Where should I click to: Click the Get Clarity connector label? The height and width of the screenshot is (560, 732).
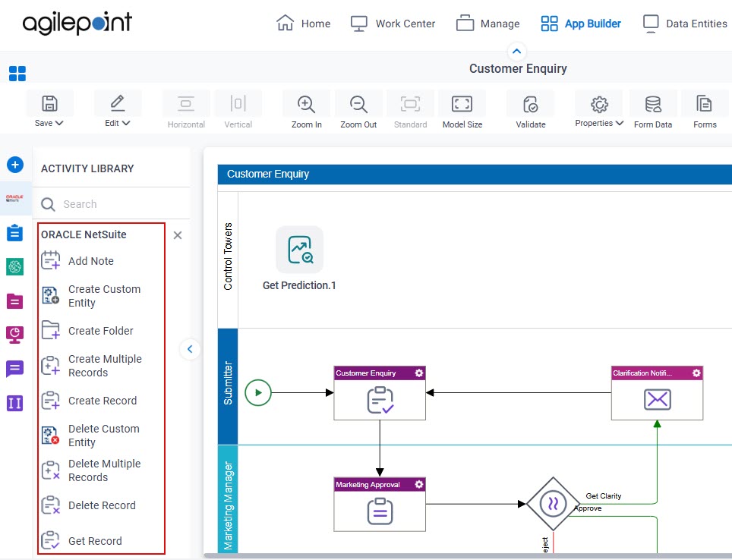click(x=603, y=496)
